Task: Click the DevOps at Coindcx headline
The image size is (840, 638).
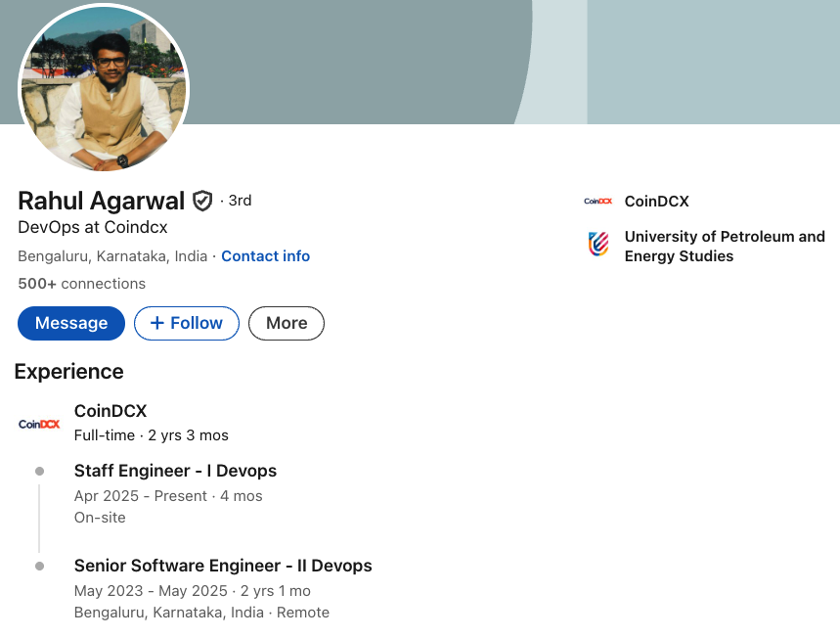Action: click(93, 227)
